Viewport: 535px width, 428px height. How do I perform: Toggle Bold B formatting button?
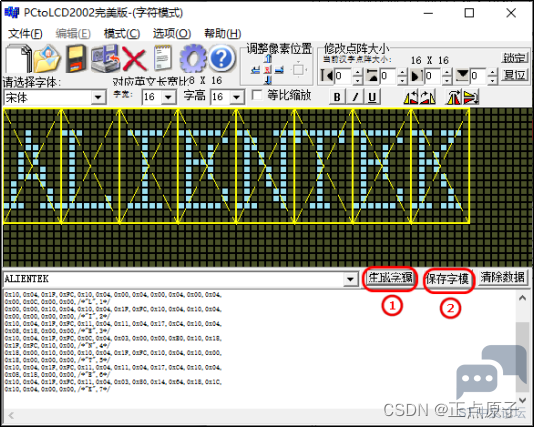pos(337,97)
